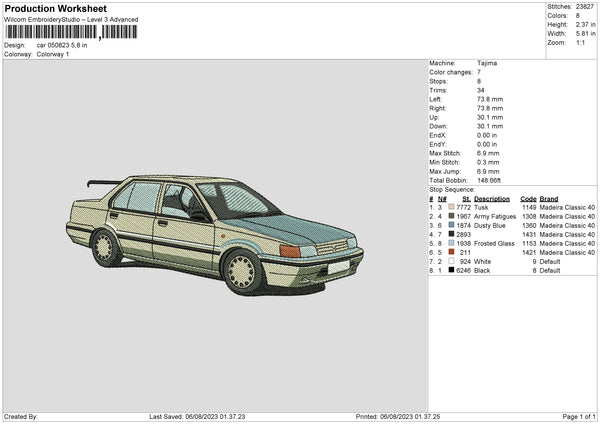Choose the Frosted Glass color swatch
The image size is (600, 424).
click(452, 243)
